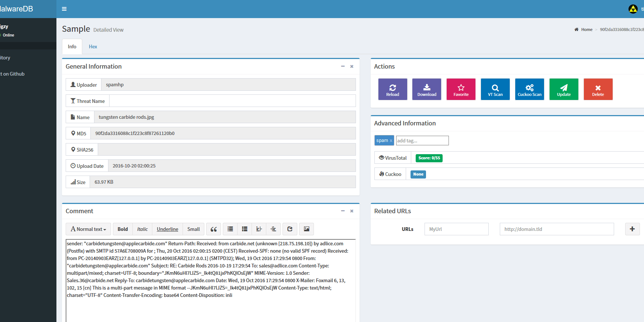The height and width of the screenshot is (322, 644).
Task: Collapse the General Information panel
Action: [343, 66]
